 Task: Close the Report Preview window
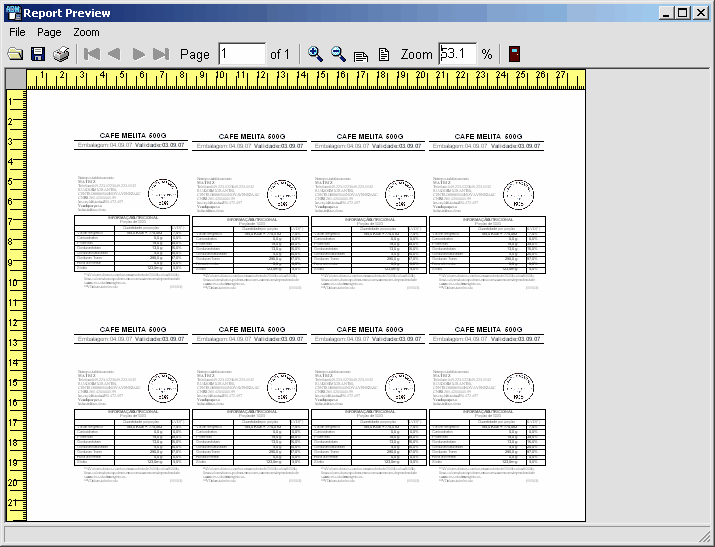(x=700, y=13)
